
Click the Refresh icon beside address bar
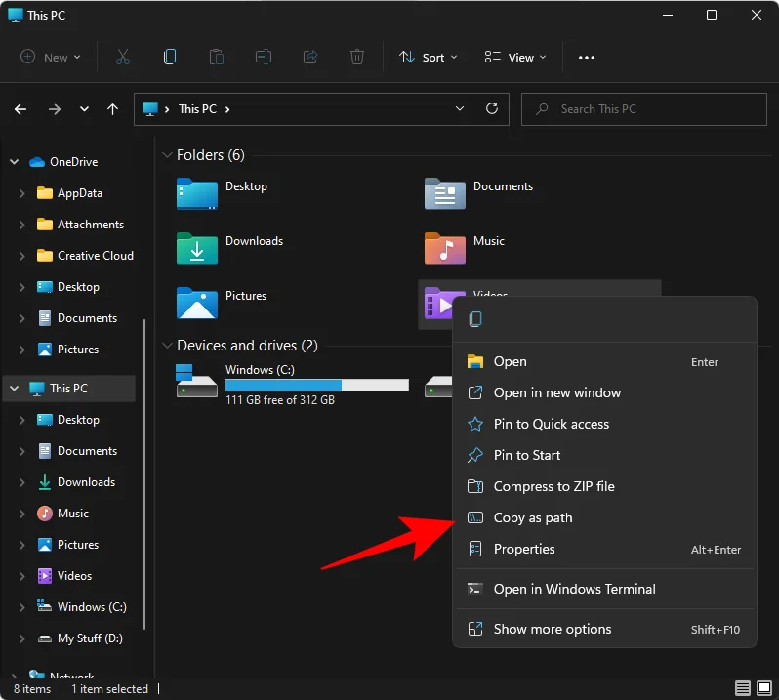[492, 109]
